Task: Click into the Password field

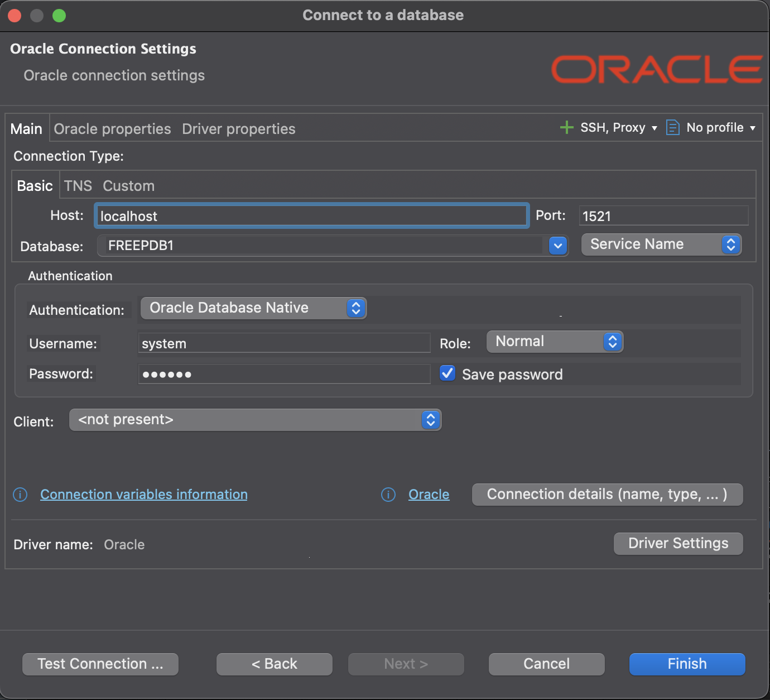Action: pyautogui.click(x=285, y=374)
